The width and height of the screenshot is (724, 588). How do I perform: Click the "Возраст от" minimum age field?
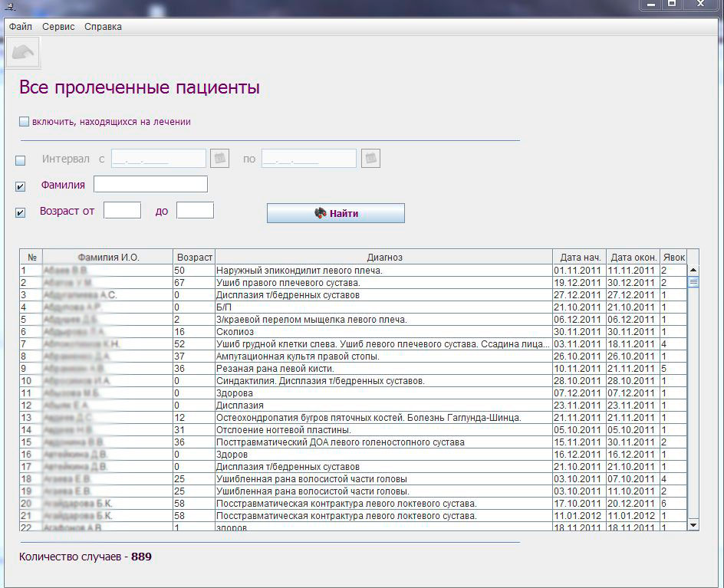pos(122,210)
